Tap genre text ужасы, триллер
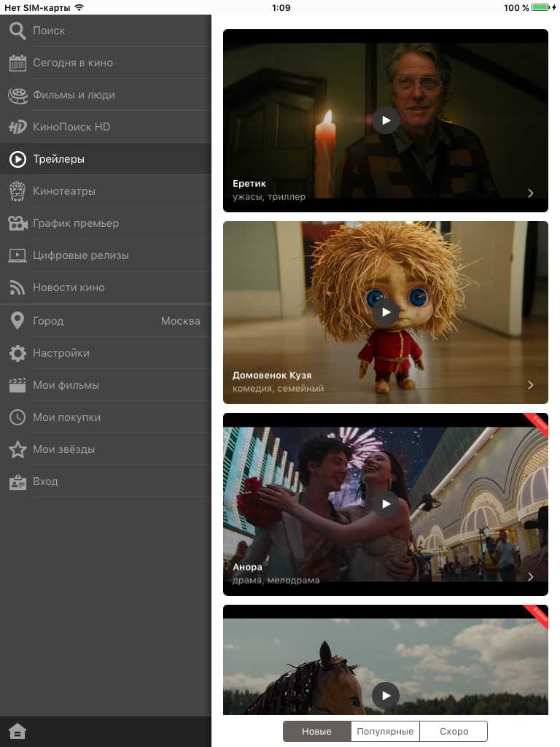Image resolution: width=560 pixels, height=747 pixels. (269, 197)
